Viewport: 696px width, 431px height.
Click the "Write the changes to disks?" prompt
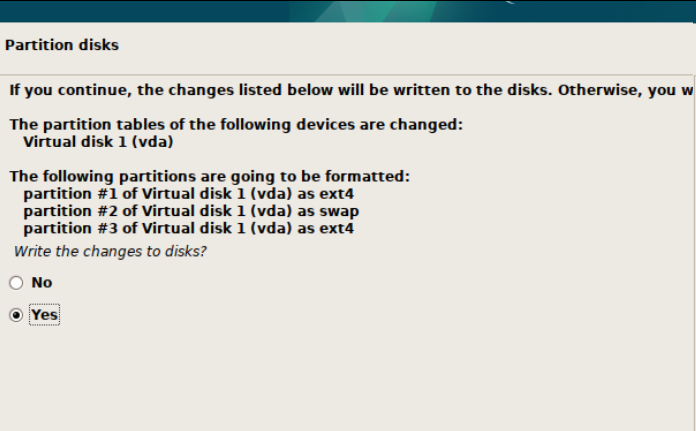click(x=110, y=251)
